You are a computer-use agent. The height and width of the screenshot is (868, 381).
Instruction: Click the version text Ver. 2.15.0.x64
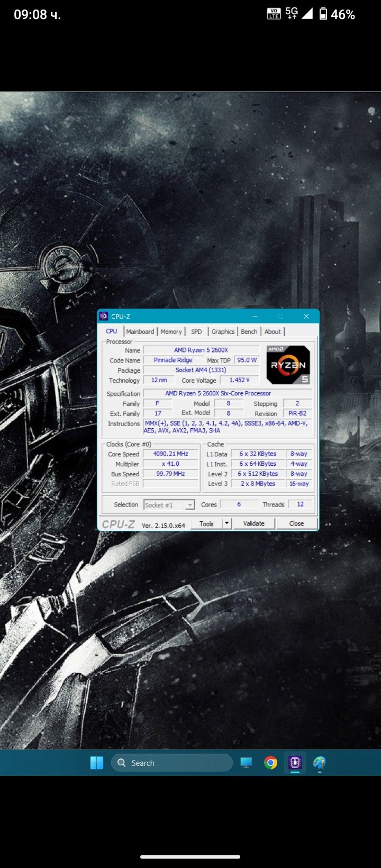164,526
